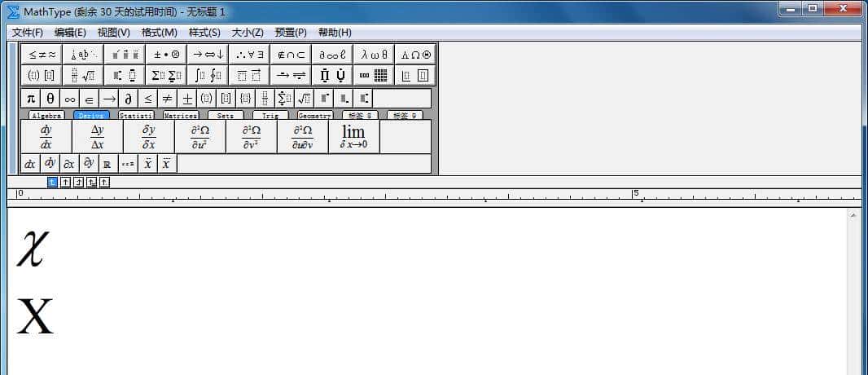Insert mixed partial ∂²Ω/∂u∂v expression
This screenshot has width=868, height=375.
(302, 137)
